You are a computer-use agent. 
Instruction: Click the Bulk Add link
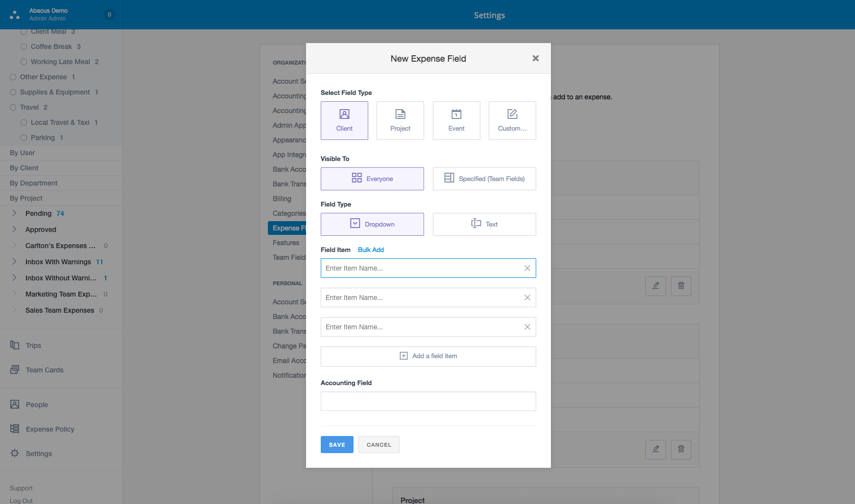[x=371, y=250]
